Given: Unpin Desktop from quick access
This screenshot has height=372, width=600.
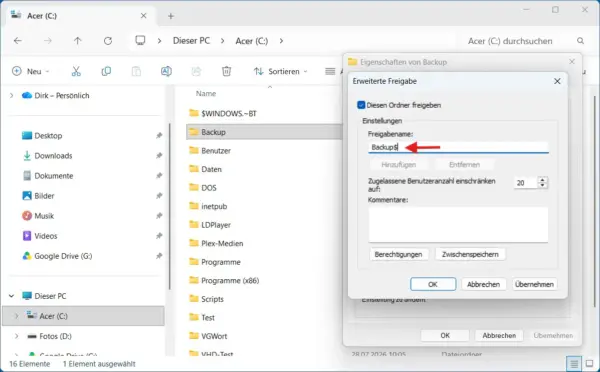Looking at the screenshot, I should point(159,135).
